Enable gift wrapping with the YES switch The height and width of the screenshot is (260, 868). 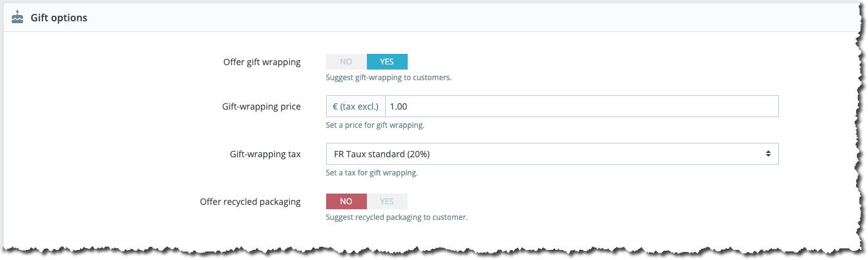[x=387, y=61]
